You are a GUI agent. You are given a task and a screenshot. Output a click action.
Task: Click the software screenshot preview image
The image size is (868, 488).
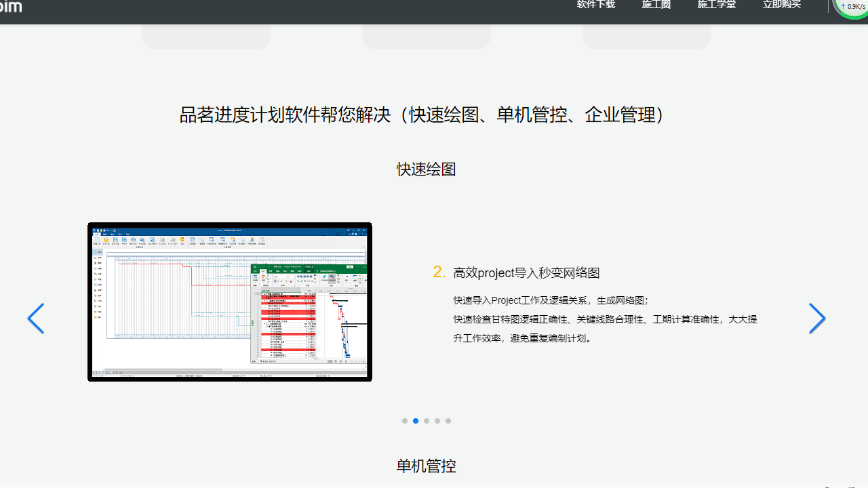click(x=229, y=302)
